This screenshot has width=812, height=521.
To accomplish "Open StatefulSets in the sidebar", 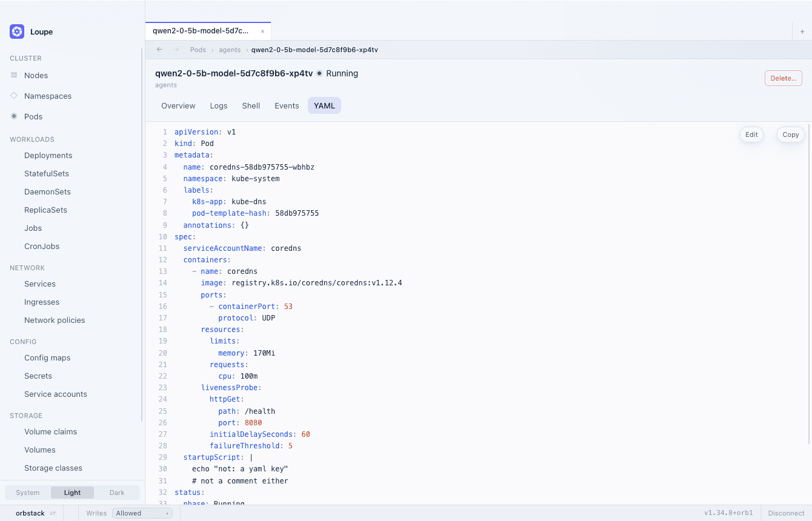I will click(x=47, y=173).
